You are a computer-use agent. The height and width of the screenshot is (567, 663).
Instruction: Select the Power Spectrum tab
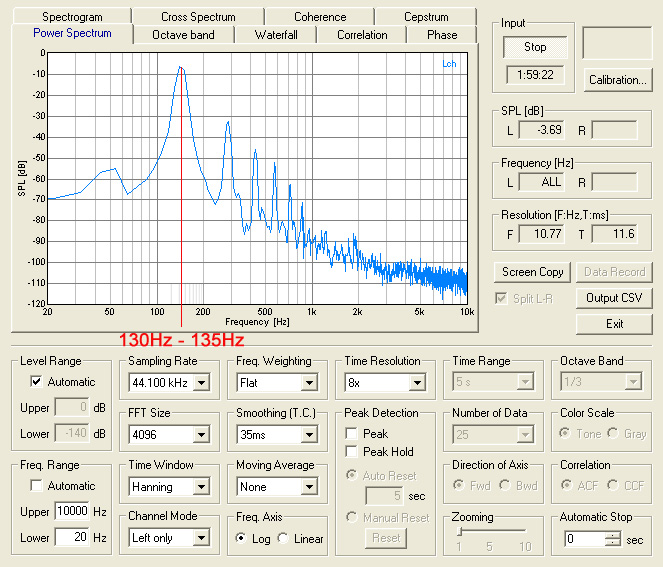(72, 33)
